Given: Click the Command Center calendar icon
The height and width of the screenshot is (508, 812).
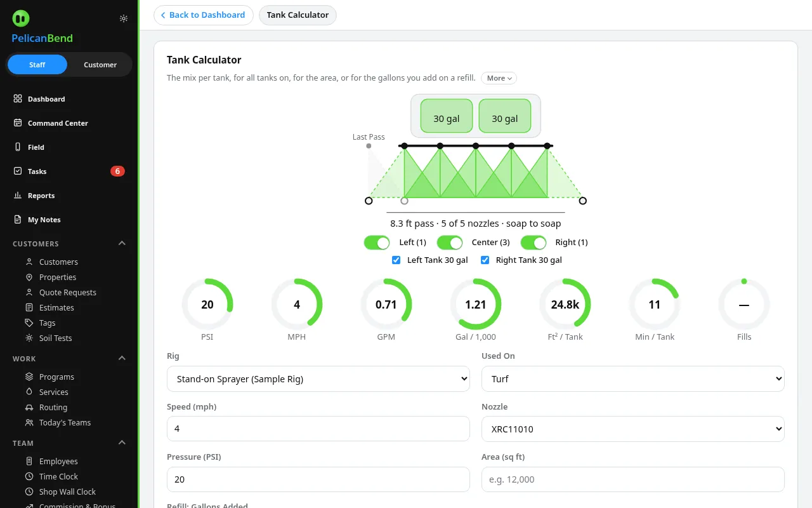Looking at the screenshot, I should pyautogui.click(x=18, y=123).
